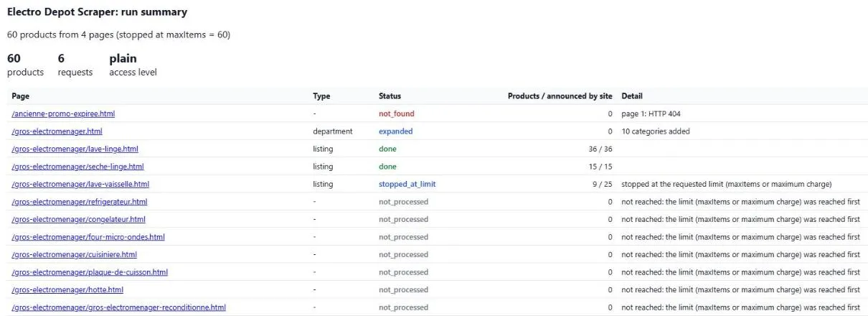Click the "10 categories added" detail
Viewport: 868px width, 316px height.
656,131
